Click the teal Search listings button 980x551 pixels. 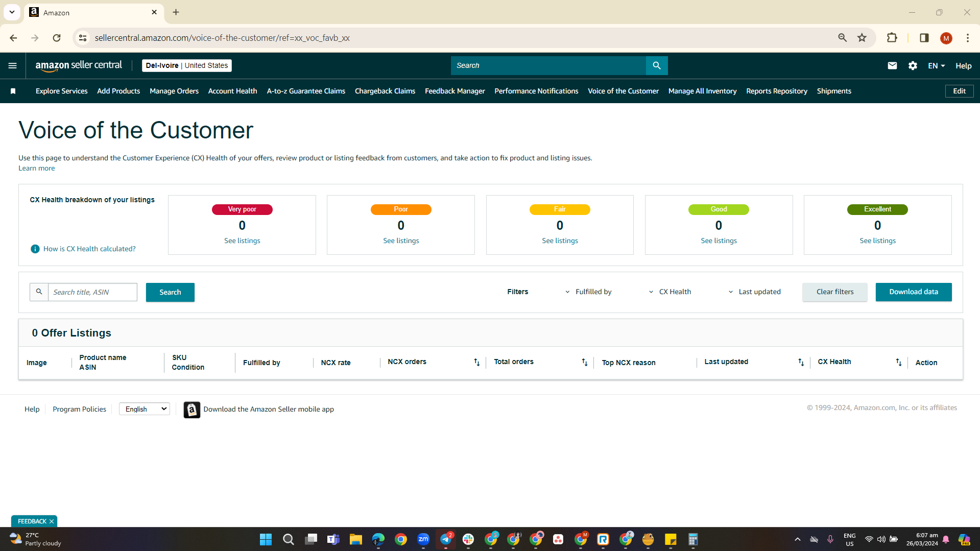point(170,292)
